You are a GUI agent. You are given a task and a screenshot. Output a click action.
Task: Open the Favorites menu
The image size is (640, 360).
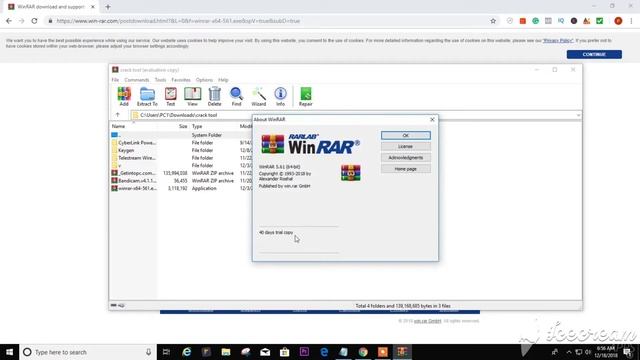[x=181, y=80]
